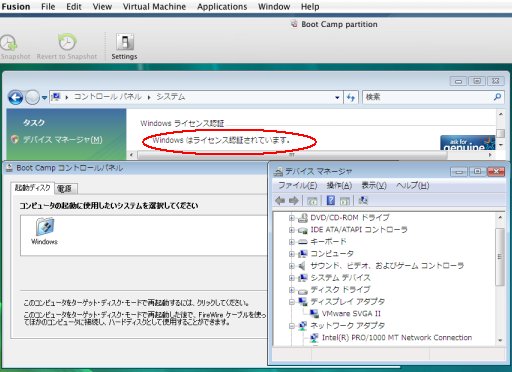The width and height of the screenshot is (512, 372).
Task: Click Revert to Snapshot icon
Action: (67, 42)
